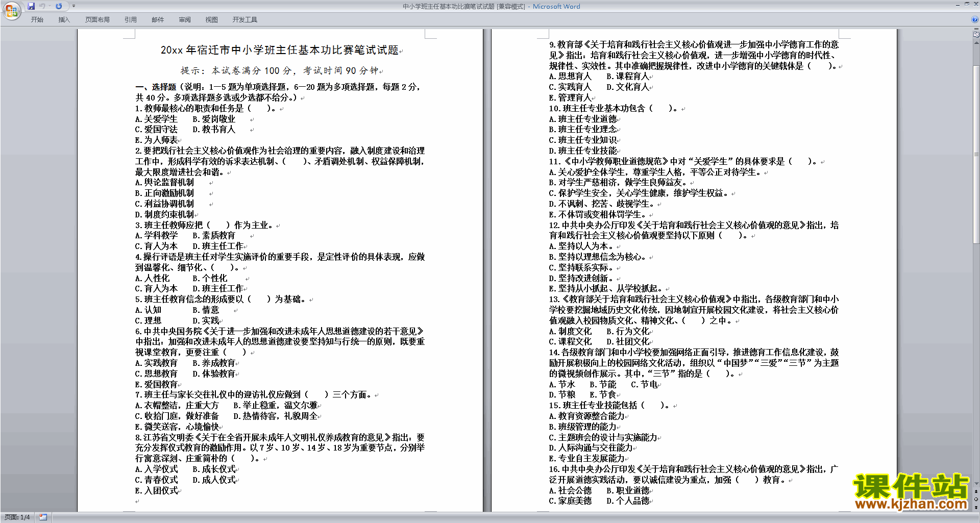The image size is (980, 523).
Task: Click the document title 20xx 年宿迁市 heading
Action: coord(279,50)
